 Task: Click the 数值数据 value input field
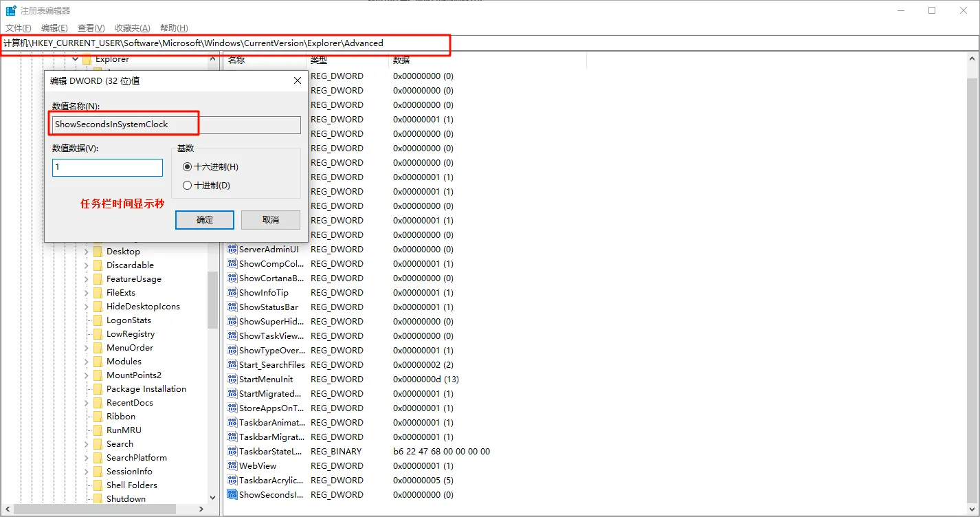pos(107,168)
